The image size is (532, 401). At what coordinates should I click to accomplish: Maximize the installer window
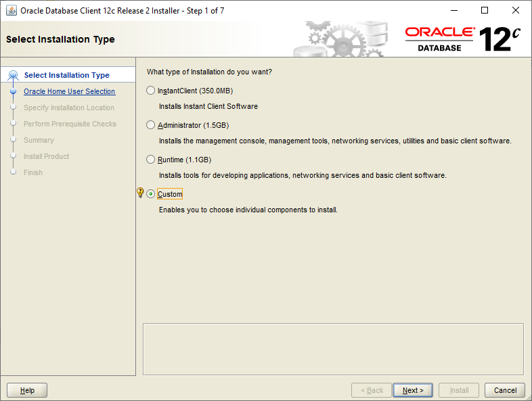click(485, 11)
